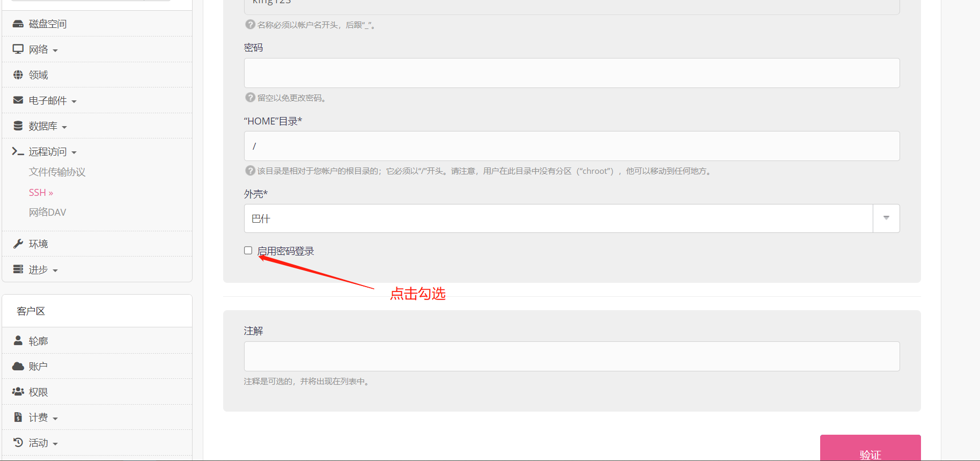Enable the 启用密码登录 checkbox
The height and width of the screenshot is (461, 980).
point(248,251)
